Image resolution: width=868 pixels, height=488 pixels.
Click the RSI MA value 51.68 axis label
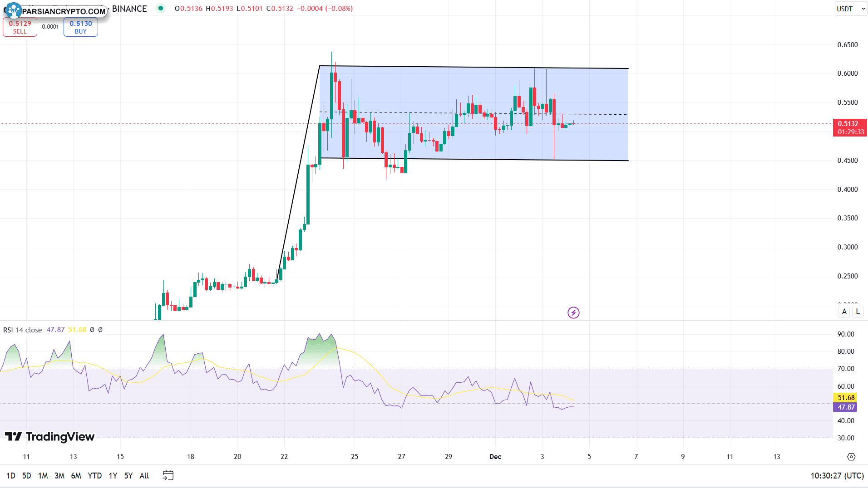(846, 397)
